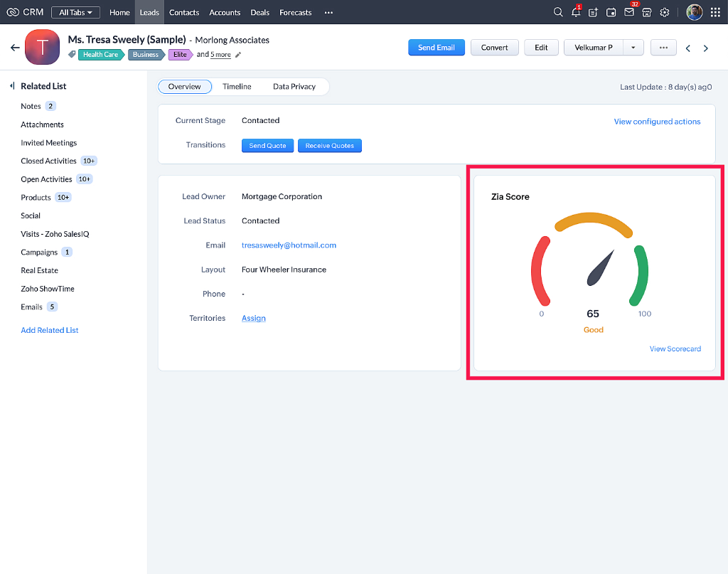Open the apps grid icon

click(x=715, y=12)
